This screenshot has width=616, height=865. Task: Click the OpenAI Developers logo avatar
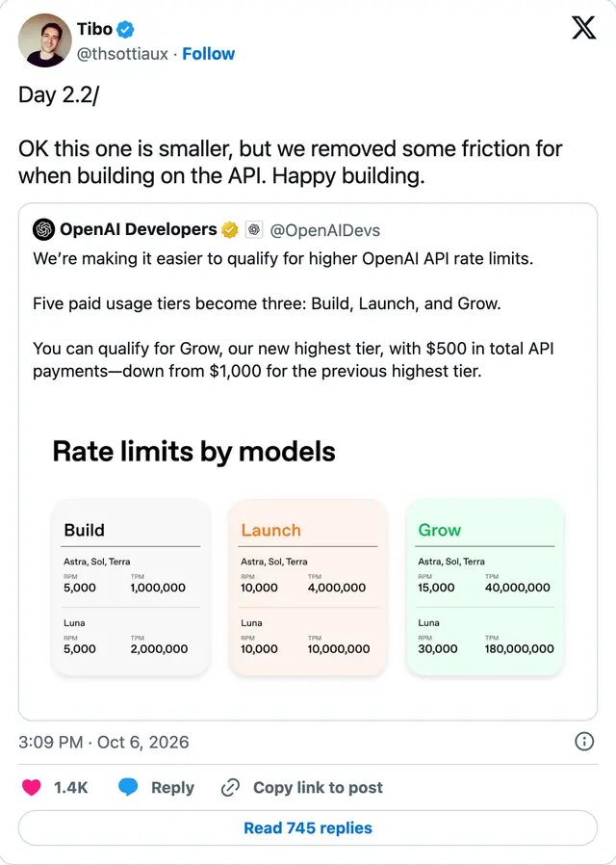pos(43,229)
